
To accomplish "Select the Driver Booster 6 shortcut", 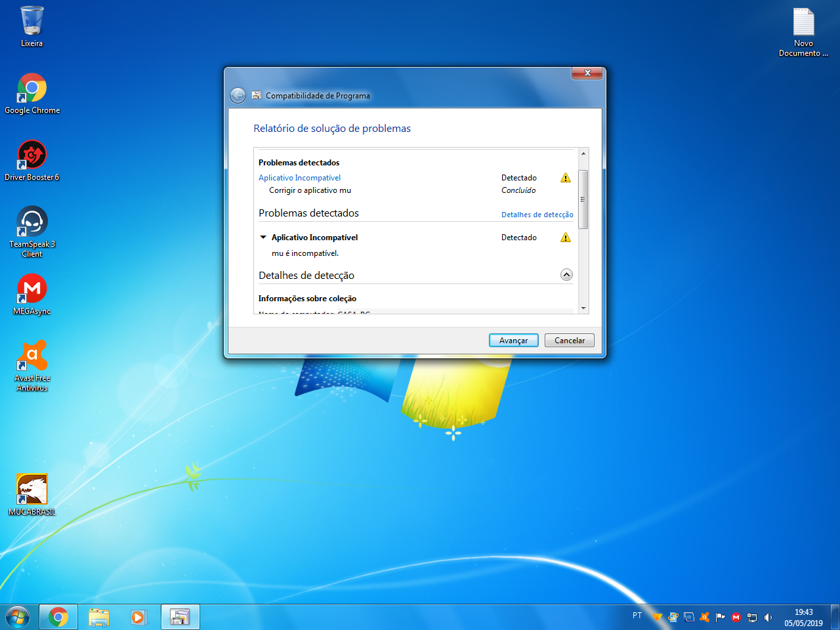I will pyautogui.click(x=31, y=156).
